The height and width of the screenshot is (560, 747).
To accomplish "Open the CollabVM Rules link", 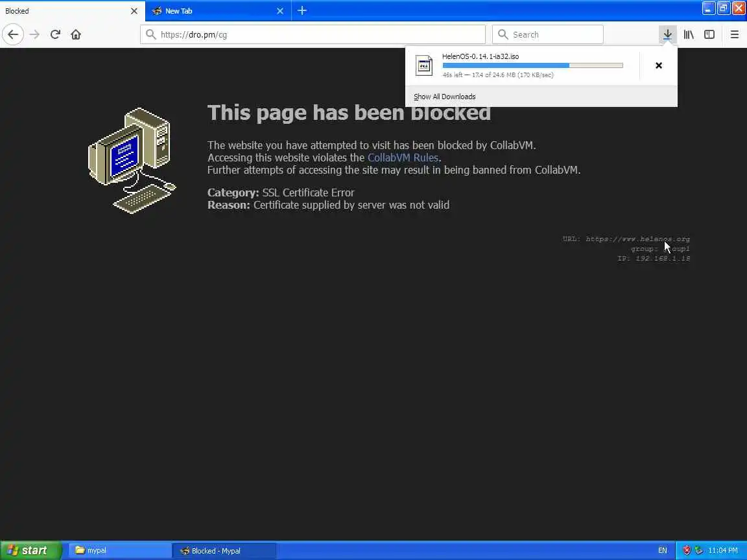I will click(403, 157).
